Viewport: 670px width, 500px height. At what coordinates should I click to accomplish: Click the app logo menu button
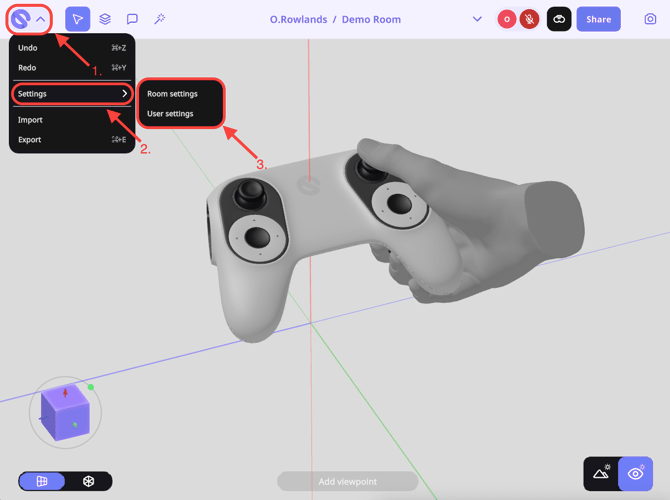(x=20, y=19)
